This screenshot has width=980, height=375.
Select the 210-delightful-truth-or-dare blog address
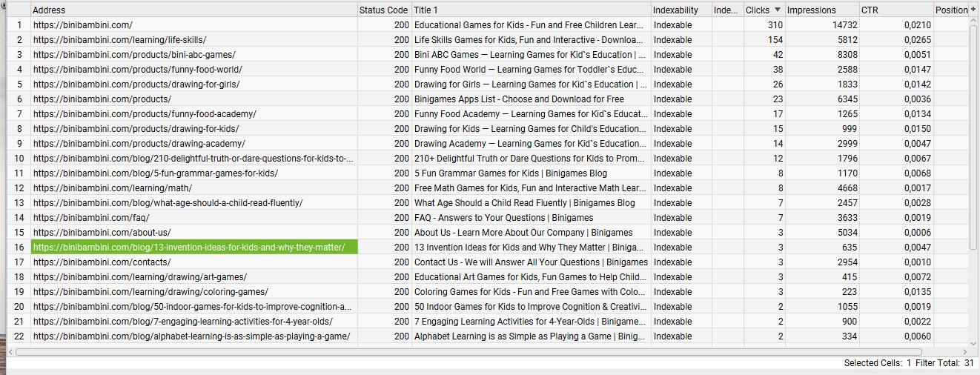tap(193, 159)
